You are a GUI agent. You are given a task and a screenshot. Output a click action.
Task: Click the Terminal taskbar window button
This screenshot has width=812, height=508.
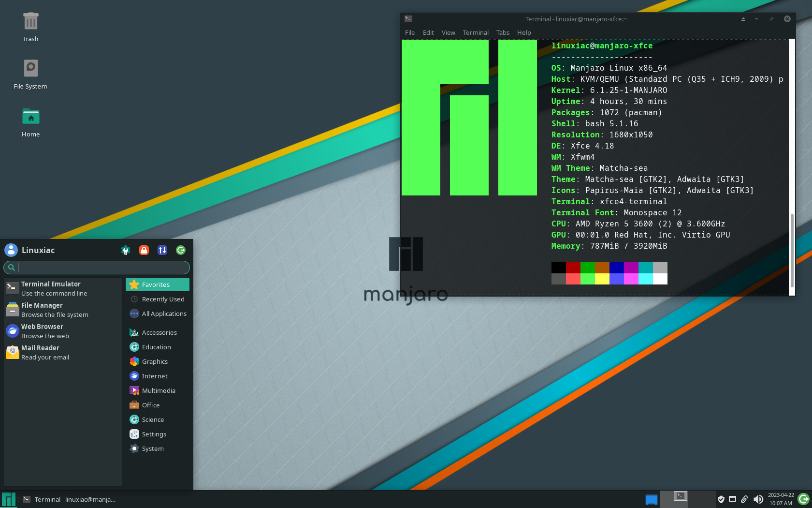point(69,499)
